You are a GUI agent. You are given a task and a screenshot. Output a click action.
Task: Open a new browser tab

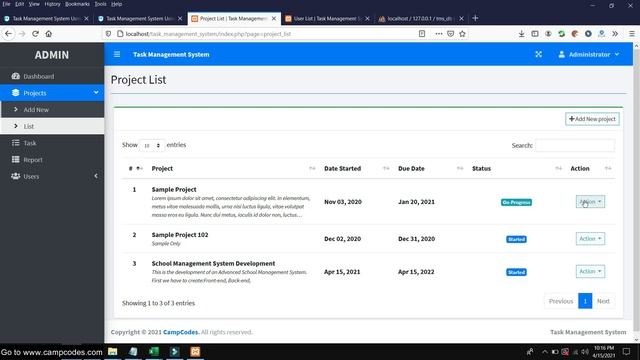pos(475,18)
